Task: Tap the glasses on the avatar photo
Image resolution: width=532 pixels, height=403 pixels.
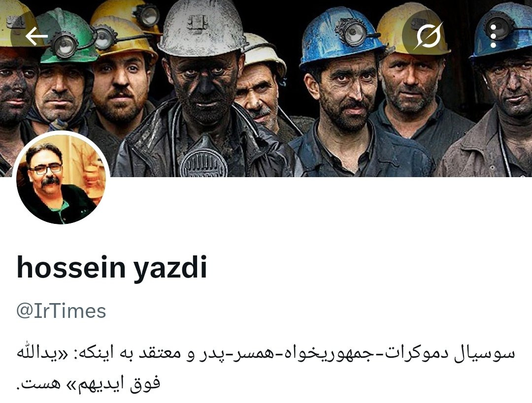Action: 45,168
